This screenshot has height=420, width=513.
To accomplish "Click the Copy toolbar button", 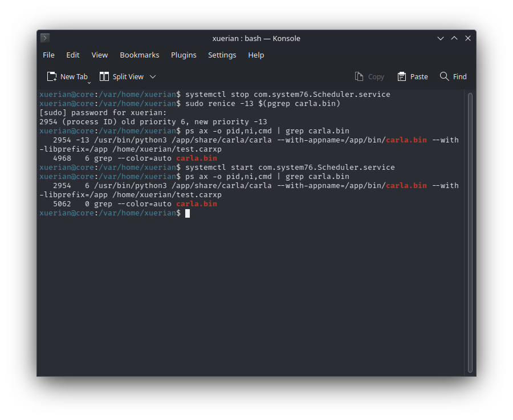I will [x=369, y=76].
